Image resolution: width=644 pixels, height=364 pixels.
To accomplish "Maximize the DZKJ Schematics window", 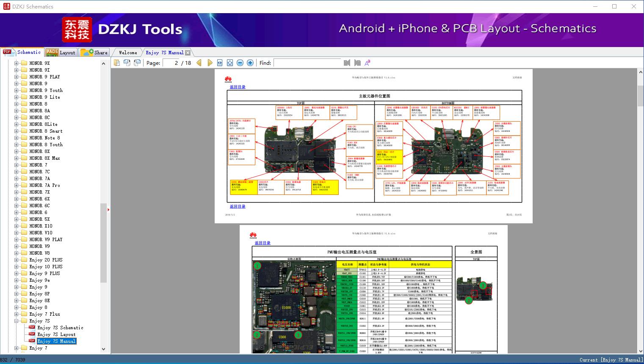I will [x=614, y=6].
